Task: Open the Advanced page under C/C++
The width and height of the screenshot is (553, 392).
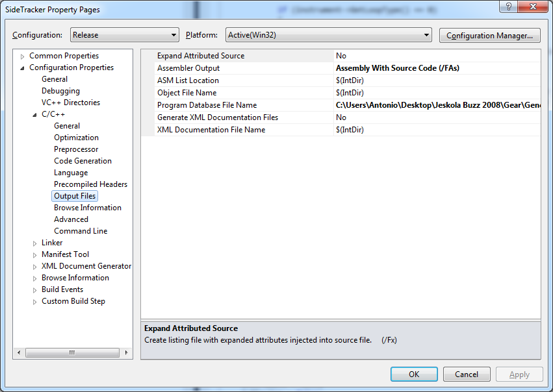Action: click(71, 219)
